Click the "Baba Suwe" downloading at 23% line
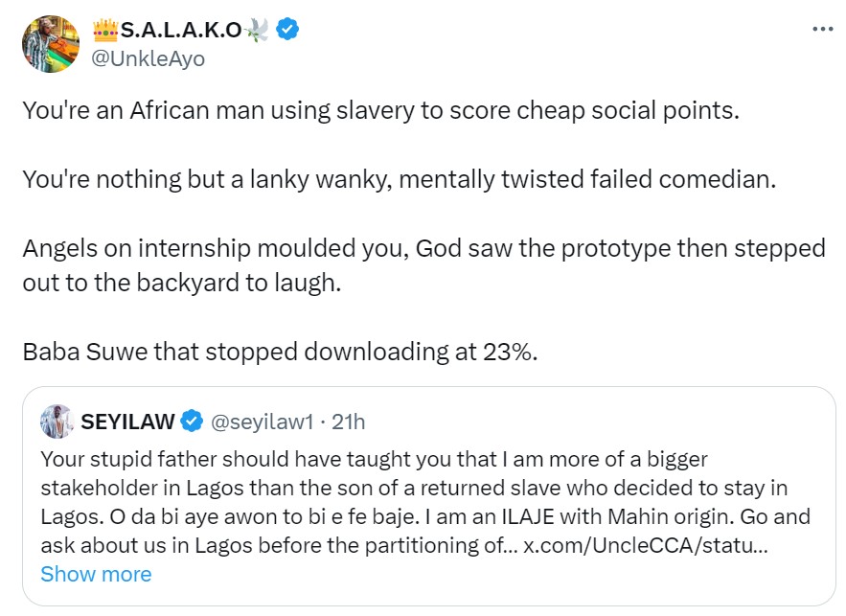The width and height of the screenshot is (846, 616). click(x=280, y=352)
